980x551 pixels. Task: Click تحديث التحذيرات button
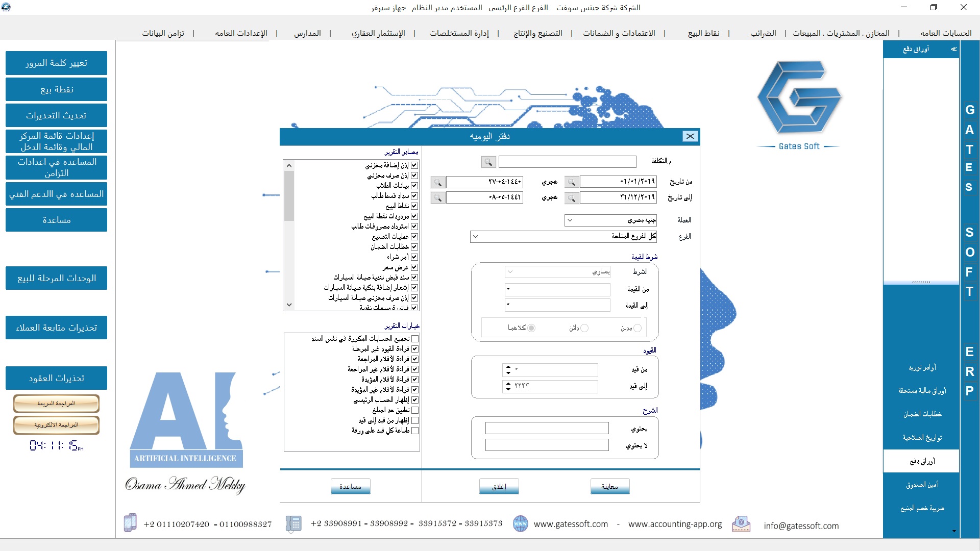click(x=56, y=115)
